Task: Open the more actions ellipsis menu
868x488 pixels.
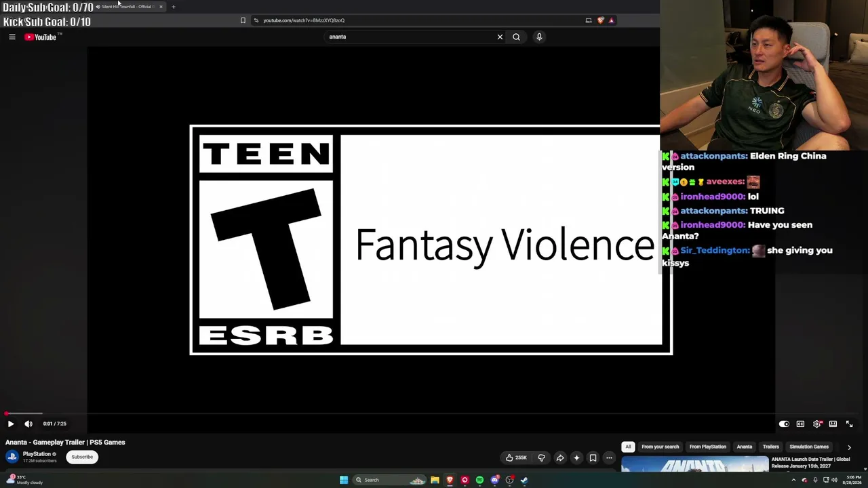Action: (609, 457)
